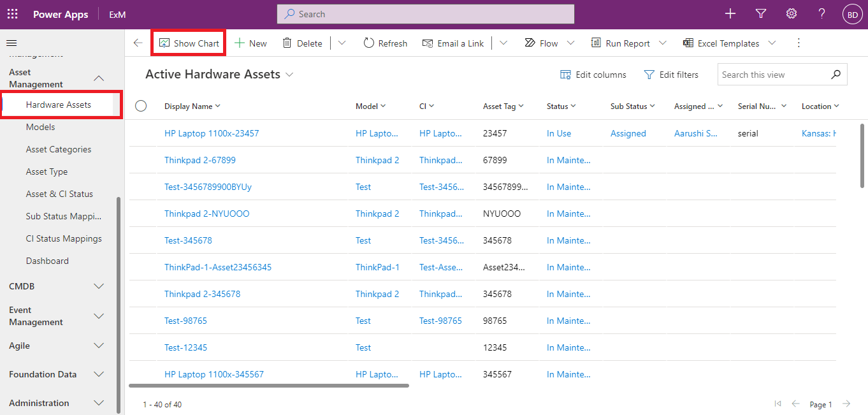
Task: Click the grid's vertical scrollbar
Action: (x=862, y=155)
